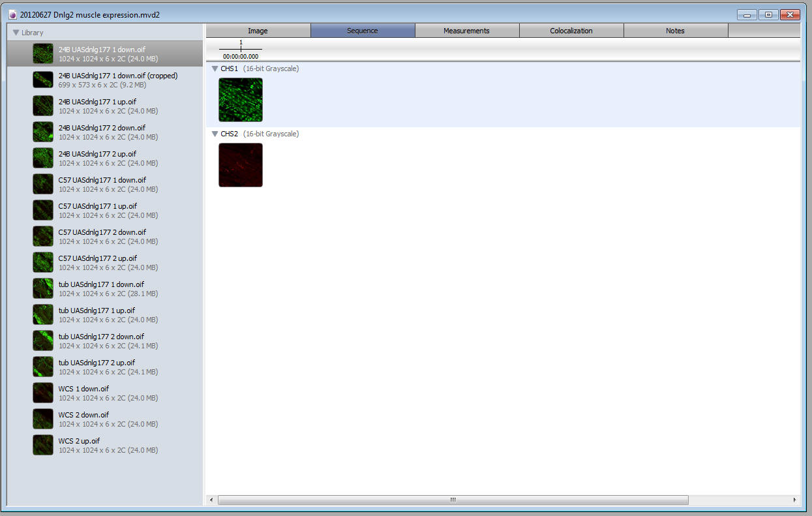Click the 24B UASdnlg177 1 up.oif thumbnail icon
The image size is (812, 516).
[43, 106]
